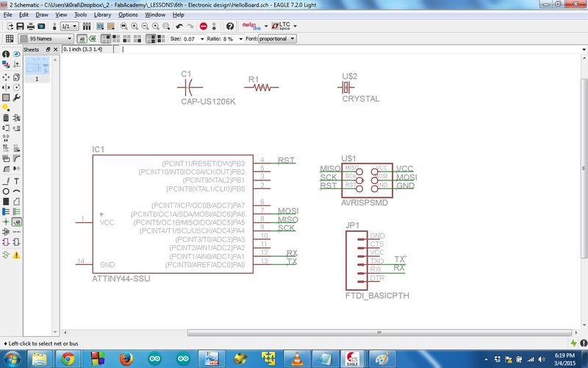
Task: Open the grid settings icon
Action: (10, 39)
